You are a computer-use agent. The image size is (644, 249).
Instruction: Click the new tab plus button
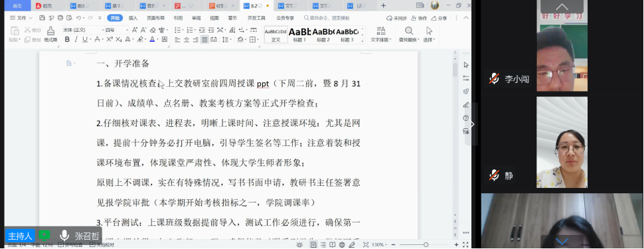click(383, 6)
